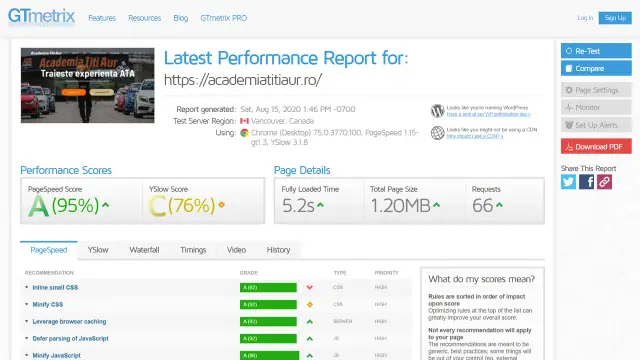
Task: Open the WP optimization tips link
Action: pyautogui.click(x=488, y=114)
